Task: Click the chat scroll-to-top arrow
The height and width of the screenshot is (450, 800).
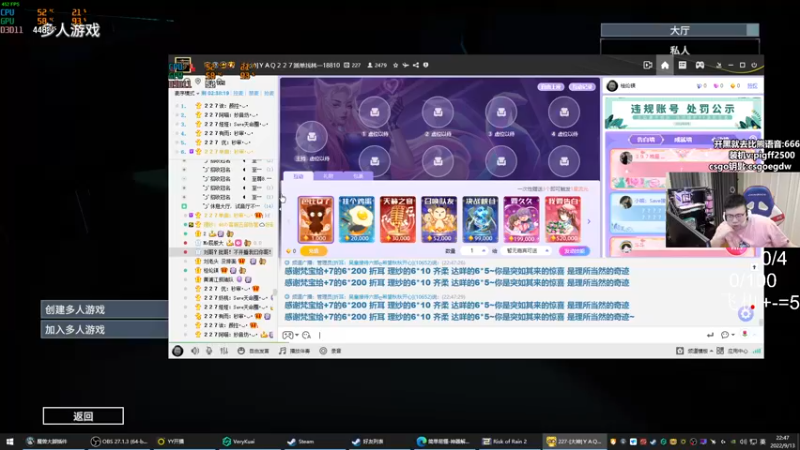Action: (x=754, y=267)
